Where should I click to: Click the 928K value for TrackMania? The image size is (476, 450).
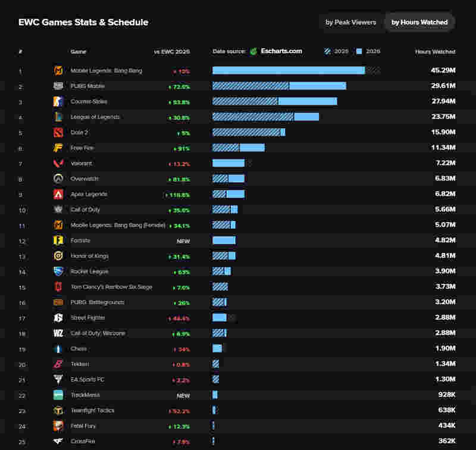[447, 395]
